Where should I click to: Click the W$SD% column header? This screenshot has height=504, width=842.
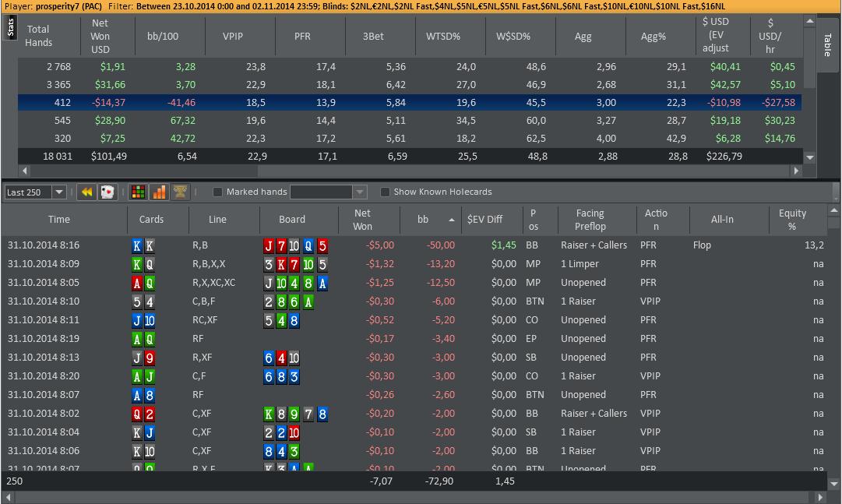pos(513,36)
